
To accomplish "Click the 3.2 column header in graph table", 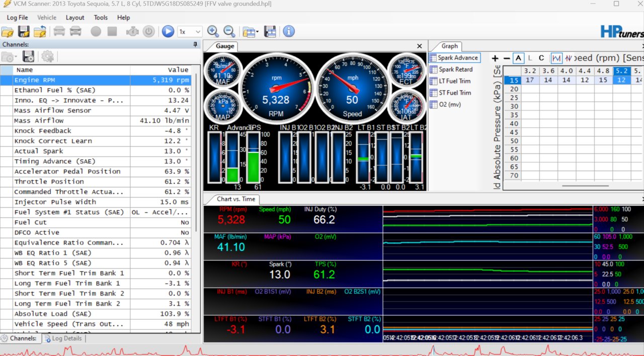I will (530, 71).
